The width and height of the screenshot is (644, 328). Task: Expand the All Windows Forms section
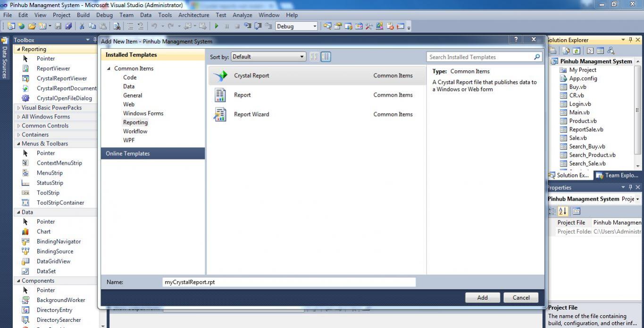(x=18, y=117)
